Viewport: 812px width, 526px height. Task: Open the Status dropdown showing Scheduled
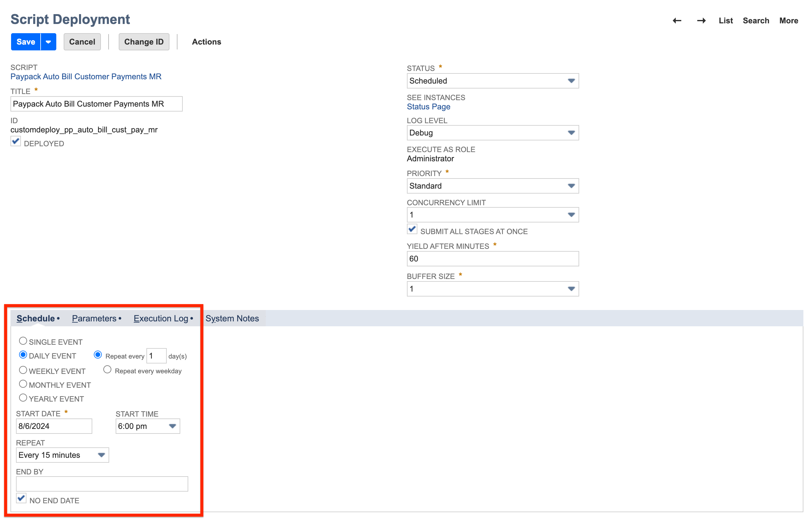(x=571, y=81)
